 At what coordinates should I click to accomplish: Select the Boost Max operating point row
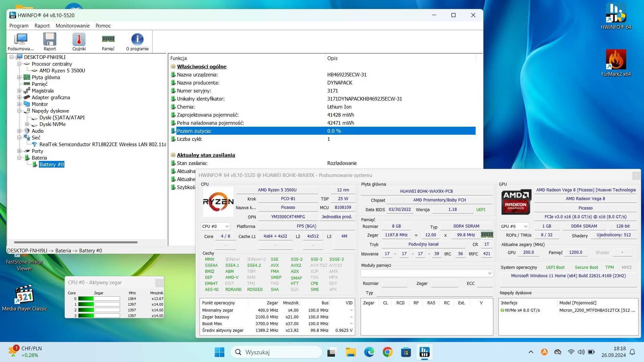(277, 324)
